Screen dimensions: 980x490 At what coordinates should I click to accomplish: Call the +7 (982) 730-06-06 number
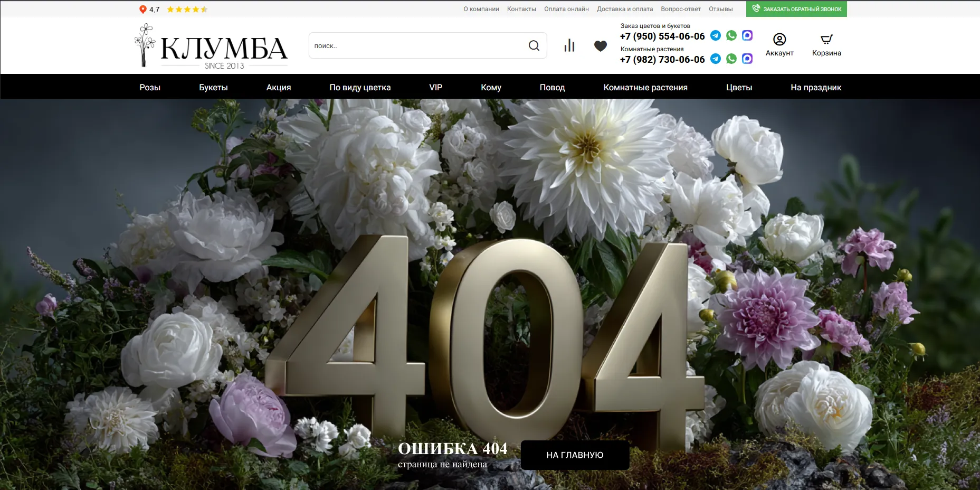pyautogui.click(x=662, y=60)
